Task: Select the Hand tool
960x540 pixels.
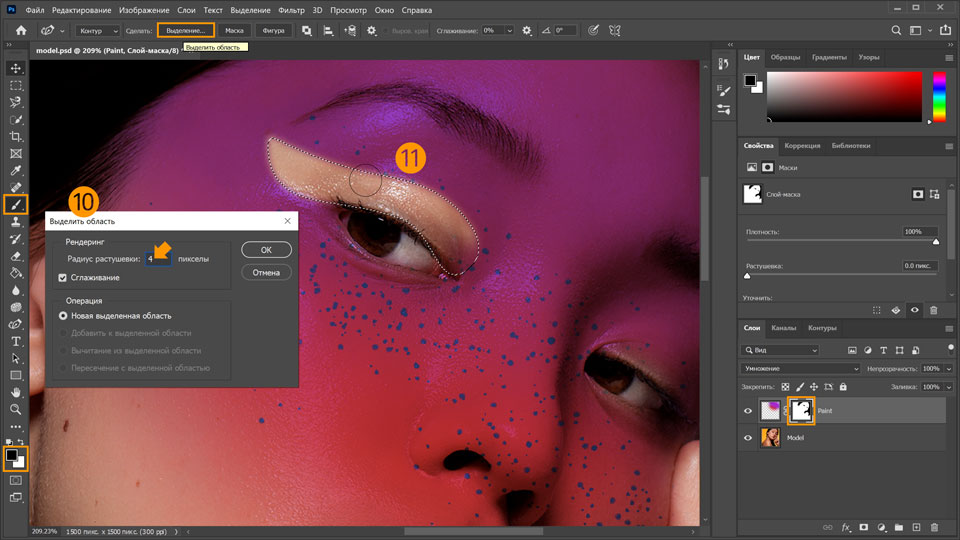Action: coord(16,392)
